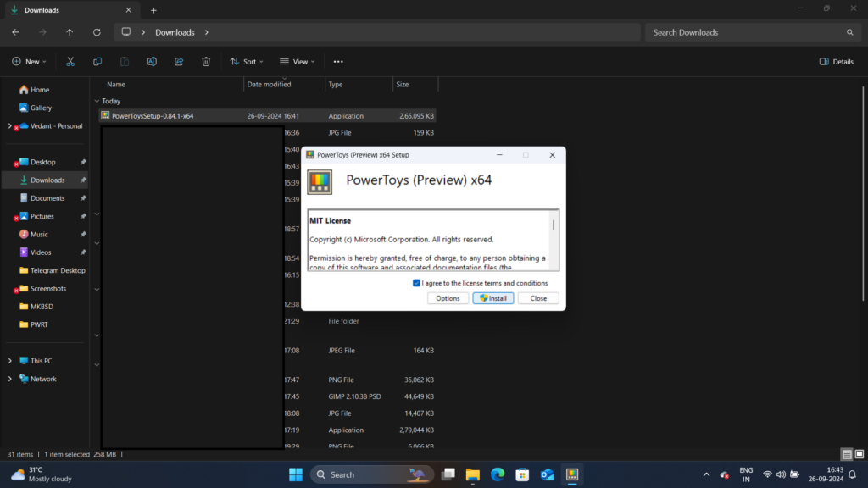Viewport: 868px width, 488px height.
Task: Open the View dropdown
Action: (x=298, y=61)
